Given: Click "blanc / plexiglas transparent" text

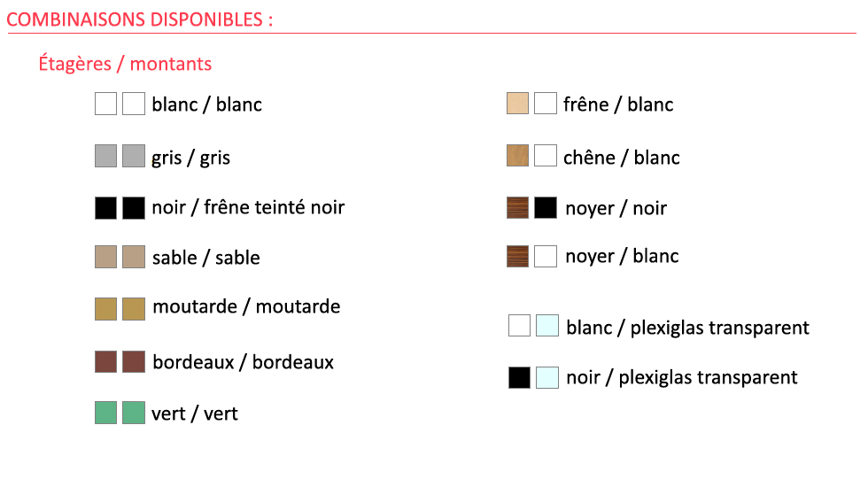Looking at the screenshot, I should 687,328.
